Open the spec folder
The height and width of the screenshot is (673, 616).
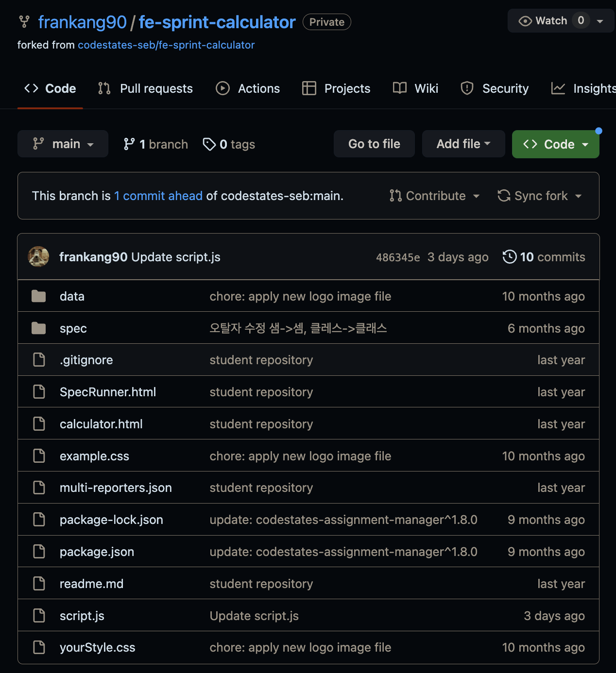[x=73, y=328]
